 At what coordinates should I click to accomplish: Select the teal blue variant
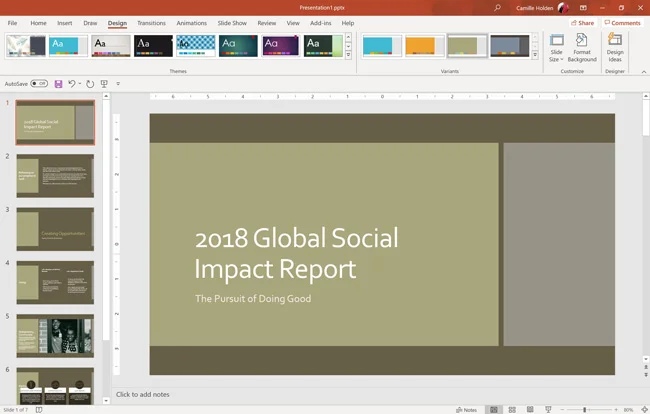382,46
